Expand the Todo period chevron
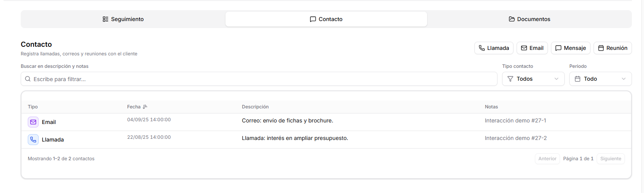Viewport: 644px width, 193px height. coord(624,79)
